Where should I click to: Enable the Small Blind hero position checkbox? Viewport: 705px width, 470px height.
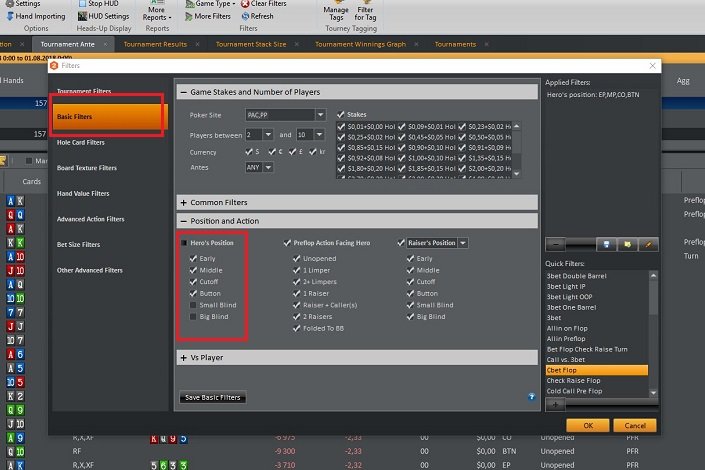click(x=194, y=304)
